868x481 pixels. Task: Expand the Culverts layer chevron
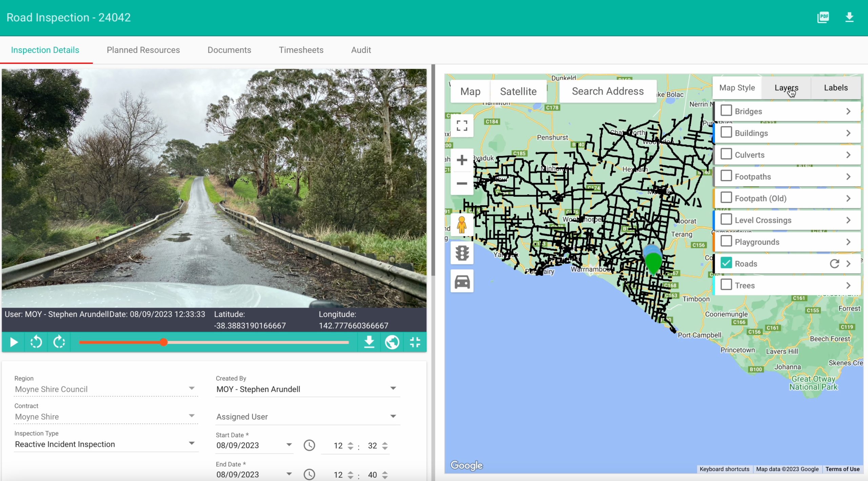click(x=848, y=155)
